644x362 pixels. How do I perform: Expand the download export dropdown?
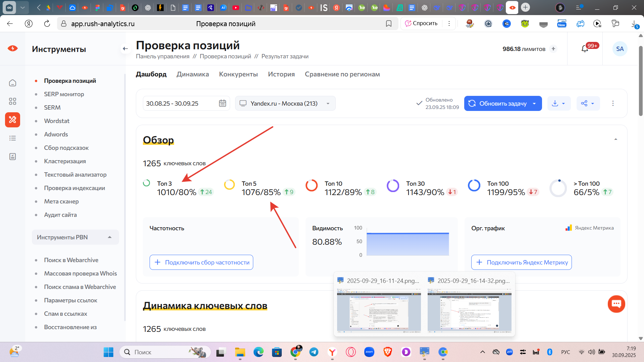559,103
